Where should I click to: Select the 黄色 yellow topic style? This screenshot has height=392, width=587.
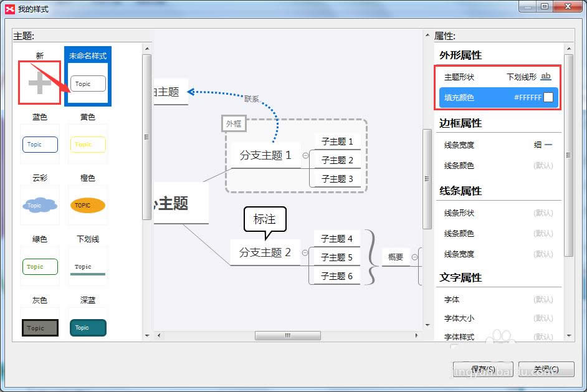point(87,144)
